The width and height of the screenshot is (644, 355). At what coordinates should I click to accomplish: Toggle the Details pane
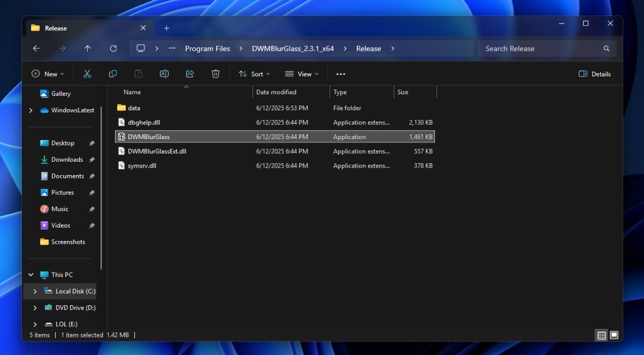click(595, 74)
